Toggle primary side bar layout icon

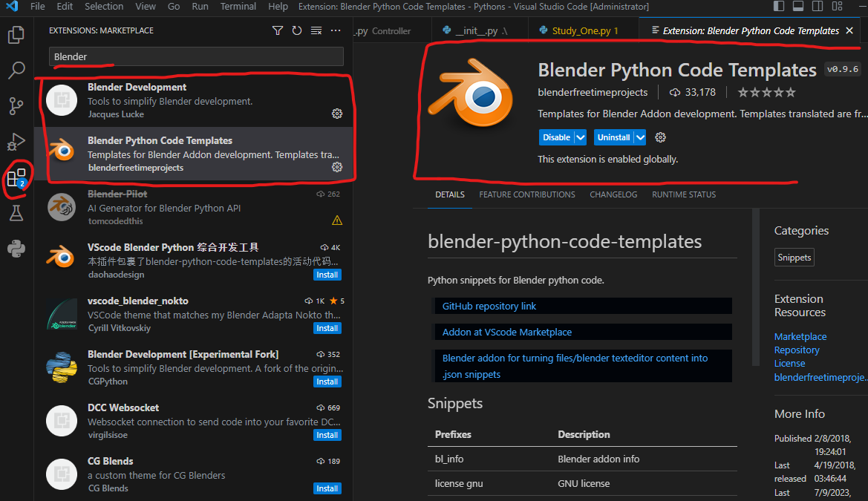pyautogui.click(x=778, y=6)
